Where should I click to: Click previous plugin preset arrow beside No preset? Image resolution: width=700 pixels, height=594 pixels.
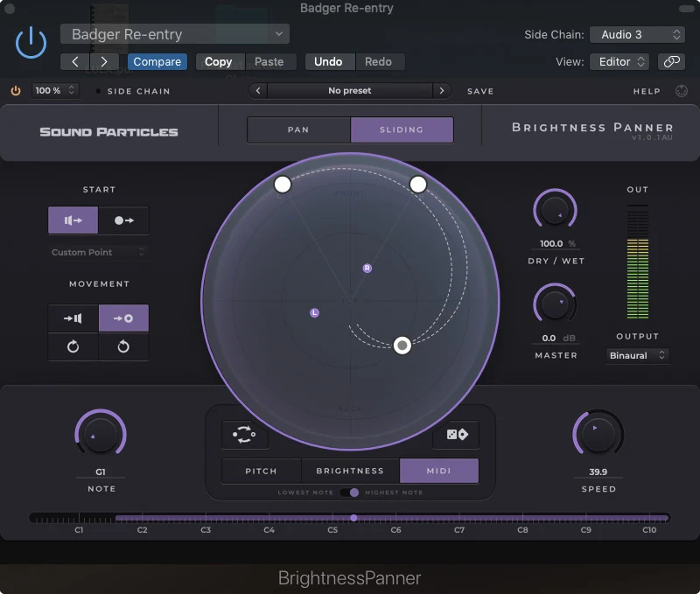[x=258, y=91]
